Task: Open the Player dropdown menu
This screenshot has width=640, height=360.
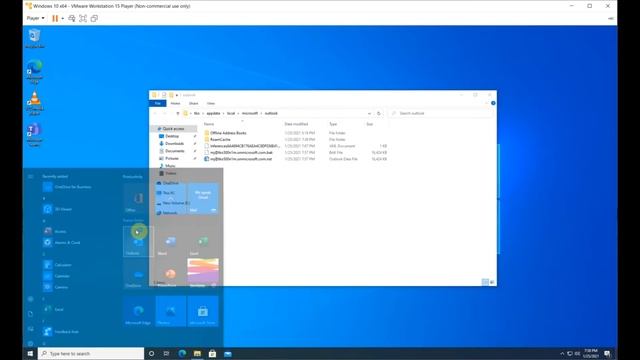Action: pos(36,18)
